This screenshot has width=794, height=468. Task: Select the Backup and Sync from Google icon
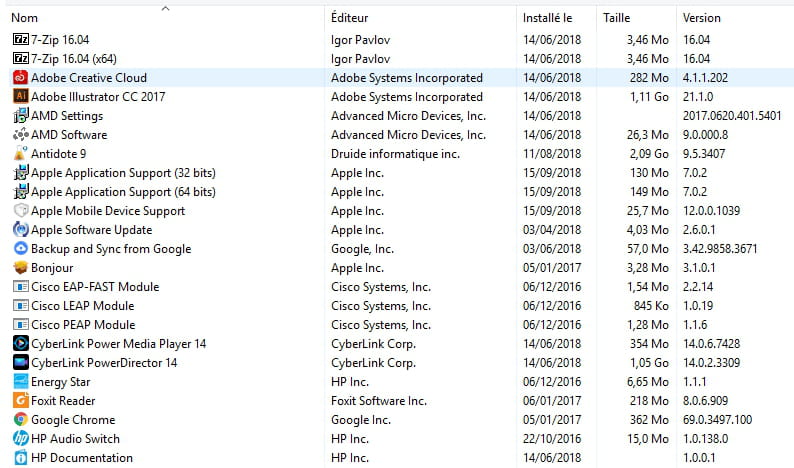20,248
